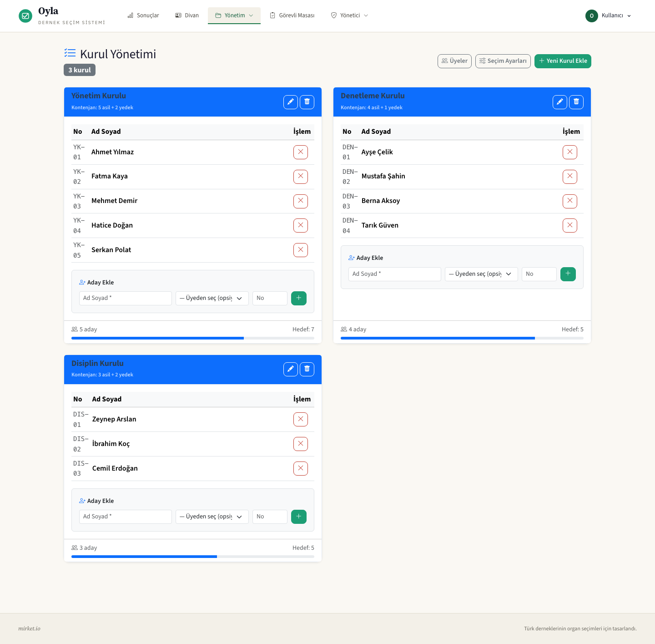Focus the No field in Disiplin Kurulu
The width and height of the screenshot is (655, 644).
[x=270, y=517]
